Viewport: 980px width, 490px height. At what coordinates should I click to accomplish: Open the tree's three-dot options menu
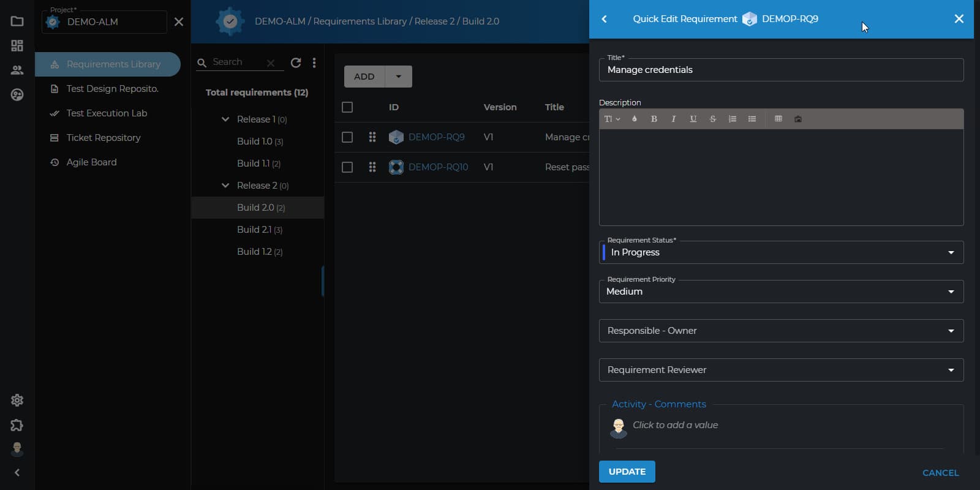click(x=314, y=62)
